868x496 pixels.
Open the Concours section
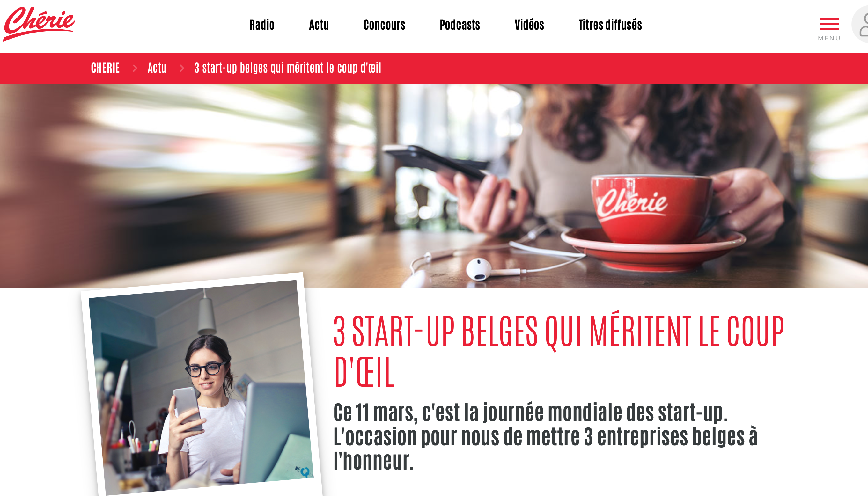pos(384,25)
